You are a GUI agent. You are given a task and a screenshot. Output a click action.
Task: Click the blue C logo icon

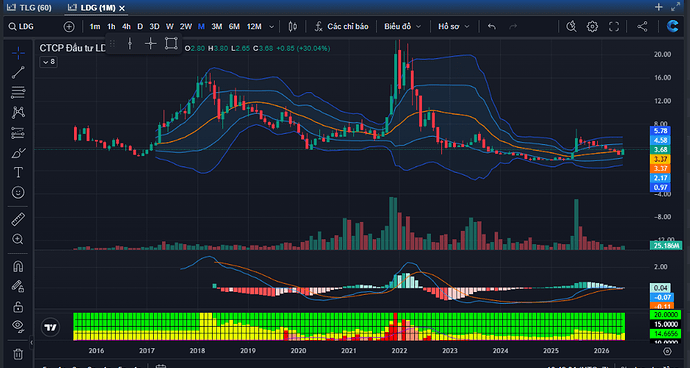(672, 26)
